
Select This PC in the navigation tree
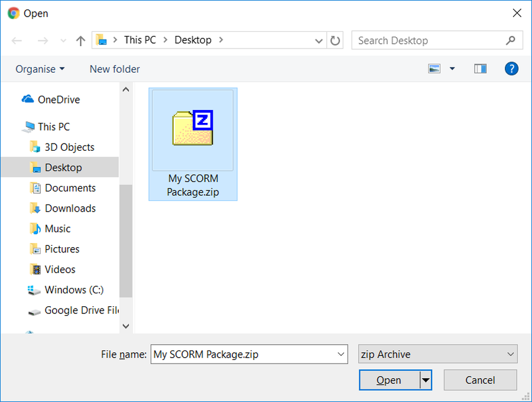[54, 127]
